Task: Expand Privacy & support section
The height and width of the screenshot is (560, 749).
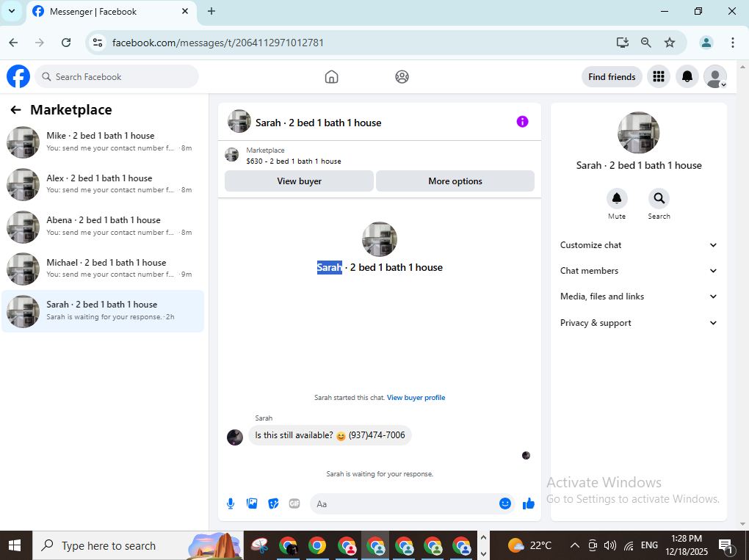Action: point(639,323)
